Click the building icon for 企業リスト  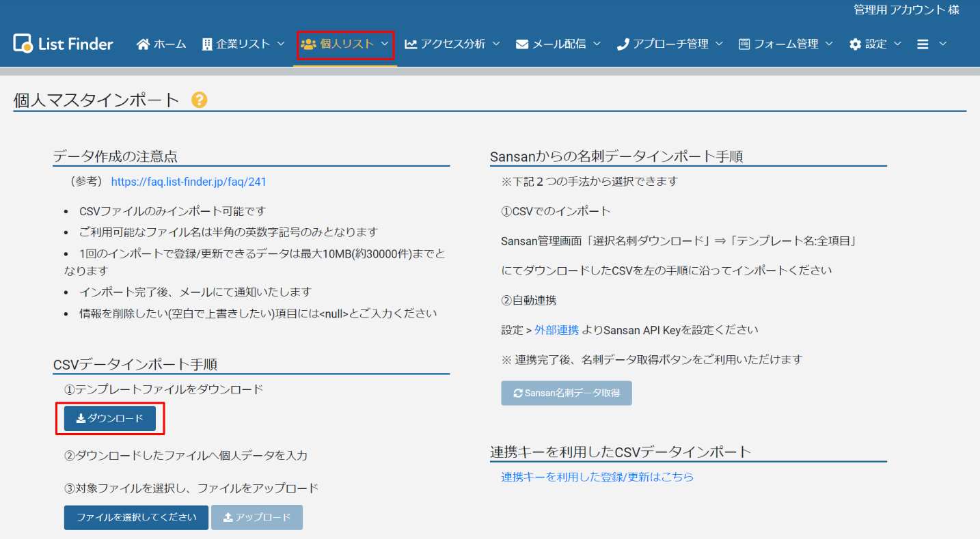click(x=207, y=44)
